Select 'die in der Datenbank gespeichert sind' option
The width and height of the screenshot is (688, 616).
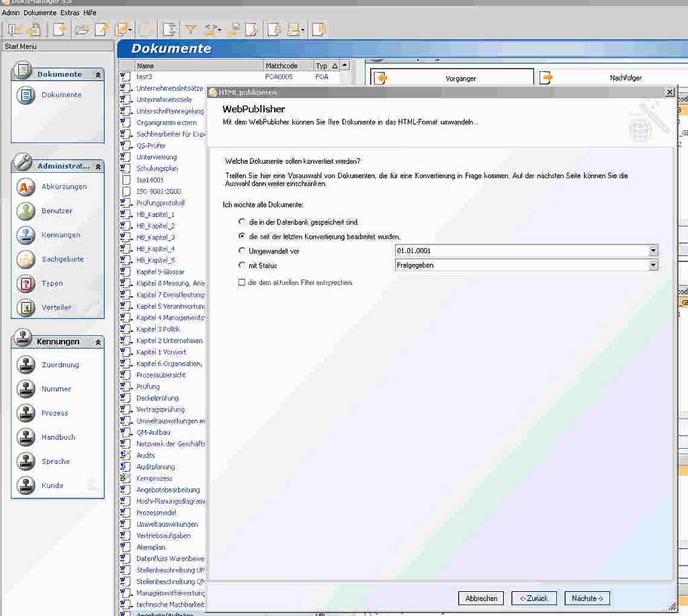coord(242,222)
